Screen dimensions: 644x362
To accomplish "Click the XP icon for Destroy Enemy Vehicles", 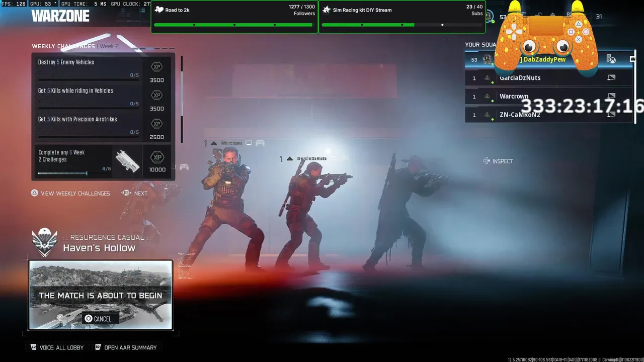I will pyautogui.click(x=157, y=66).
